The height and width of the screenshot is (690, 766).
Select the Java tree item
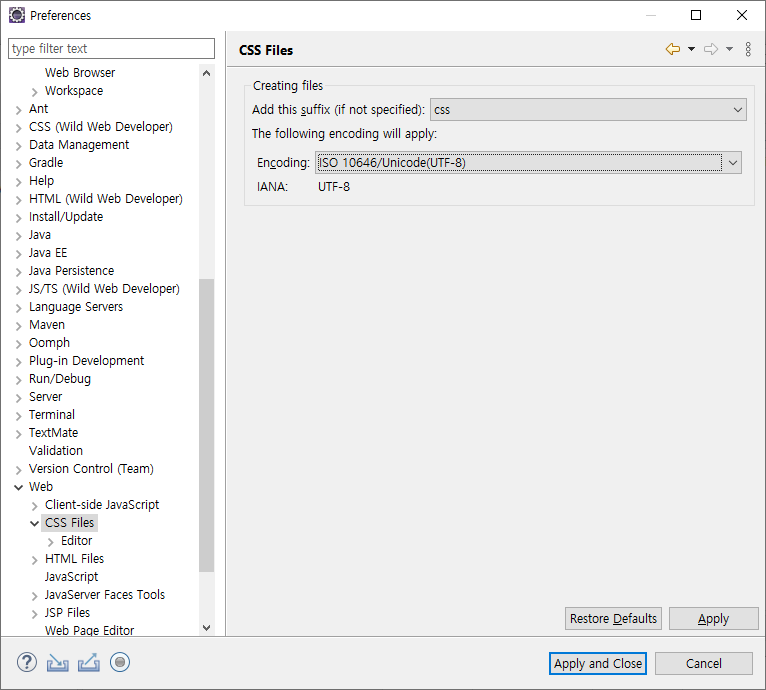(40, 235)
